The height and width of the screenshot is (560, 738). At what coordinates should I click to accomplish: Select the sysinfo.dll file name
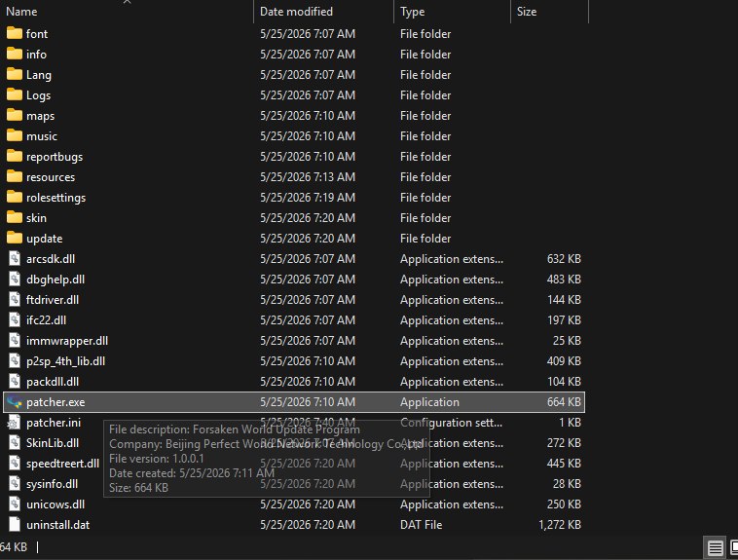[x=52, y=484]
